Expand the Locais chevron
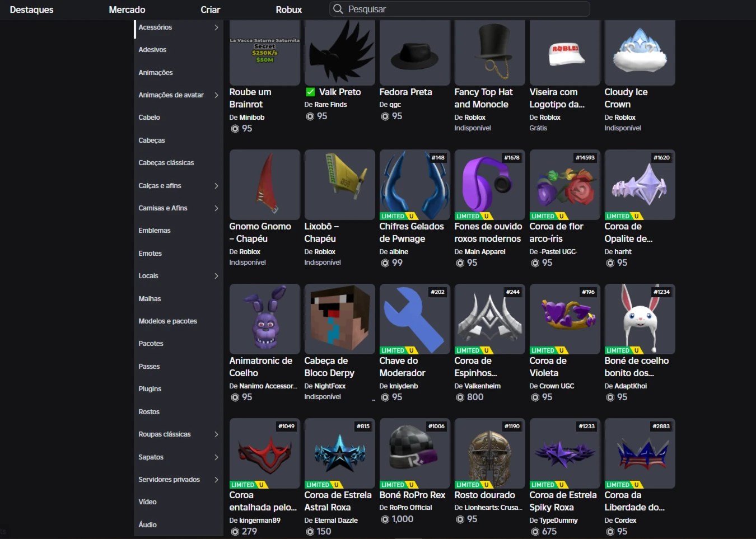The image size is (756, 539). [216, 276]
